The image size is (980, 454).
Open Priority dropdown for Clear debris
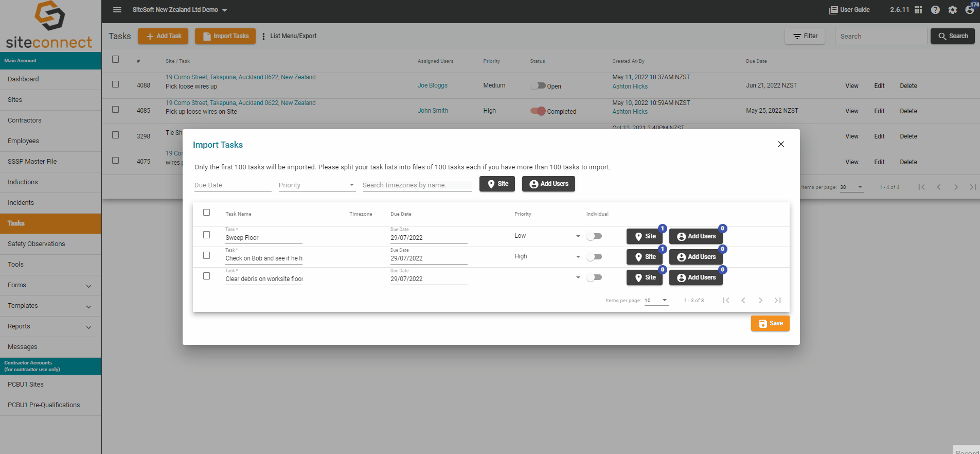(547, 277)
